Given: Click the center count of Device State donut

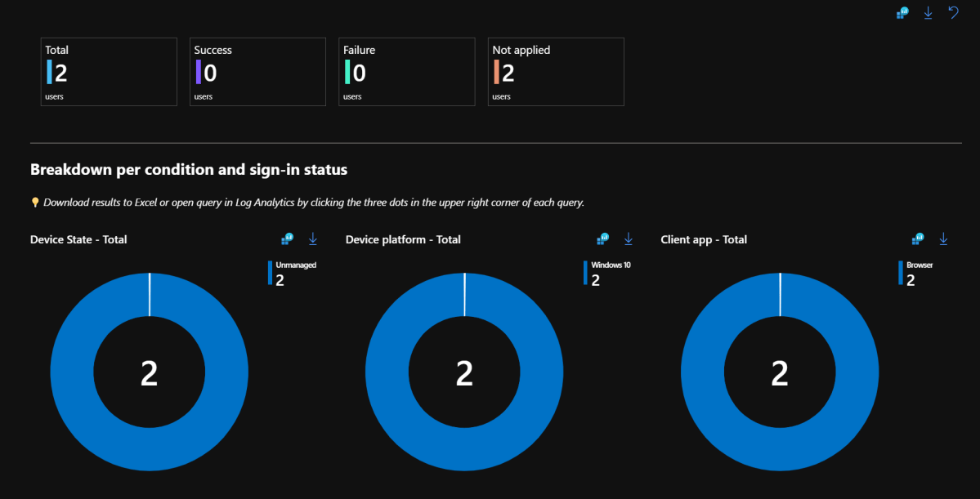Looking at the screenshot, I should click(149, 372).
